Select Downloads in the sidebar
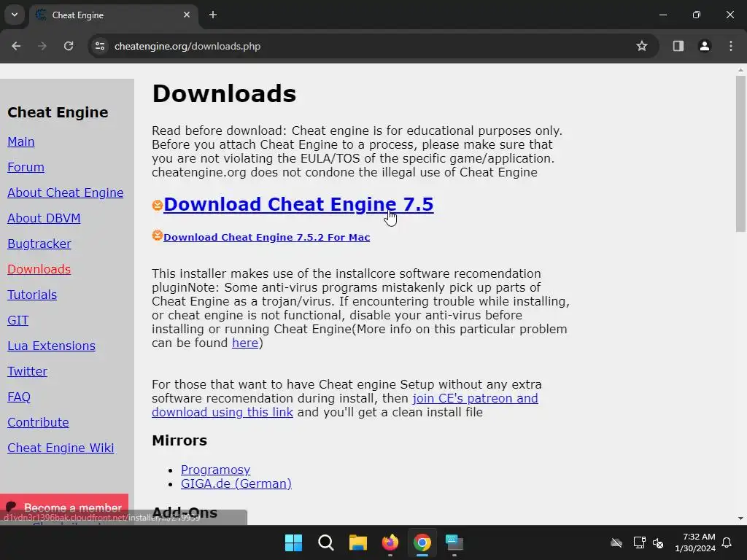The image size is (747, 560). pos(39,269)
